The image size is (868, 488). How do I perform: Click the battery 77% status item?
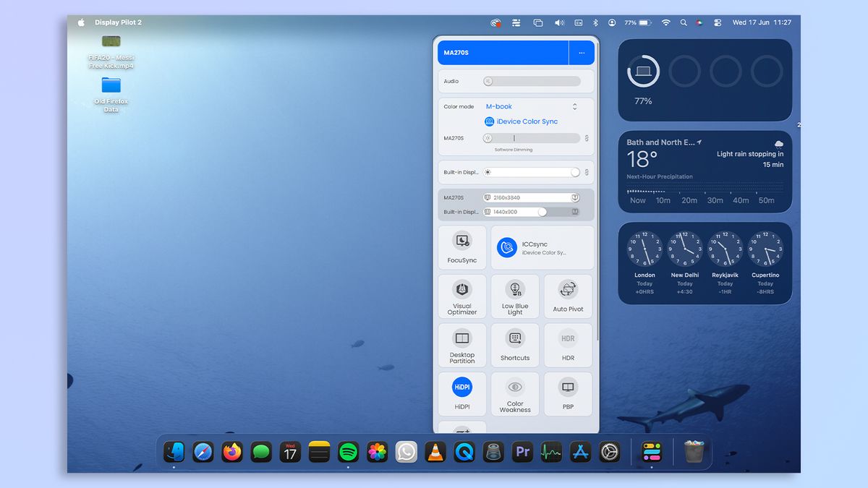click(637, 22)
